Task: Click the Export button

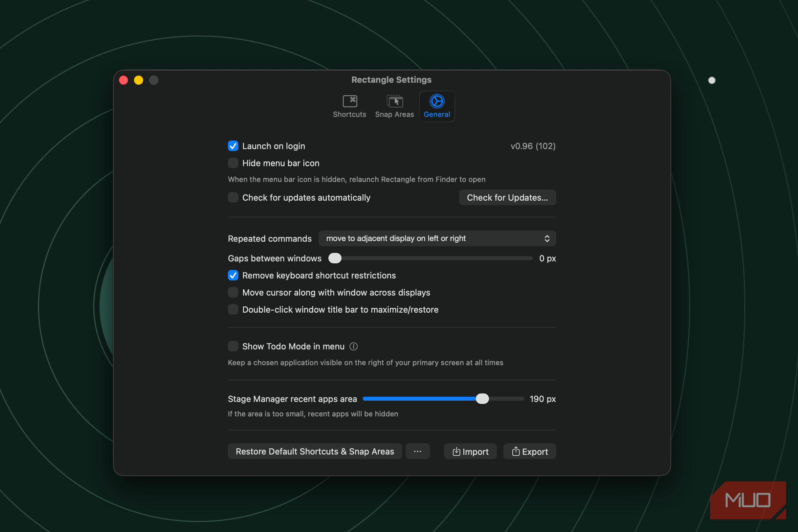Action: (530, 451)
